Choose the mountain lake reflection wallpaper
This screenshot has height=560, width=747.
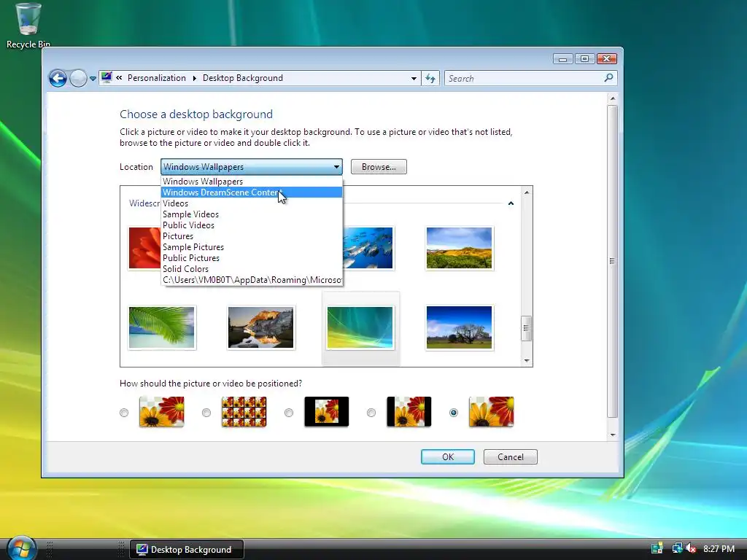pyautogui.click(x=261, y=327)
